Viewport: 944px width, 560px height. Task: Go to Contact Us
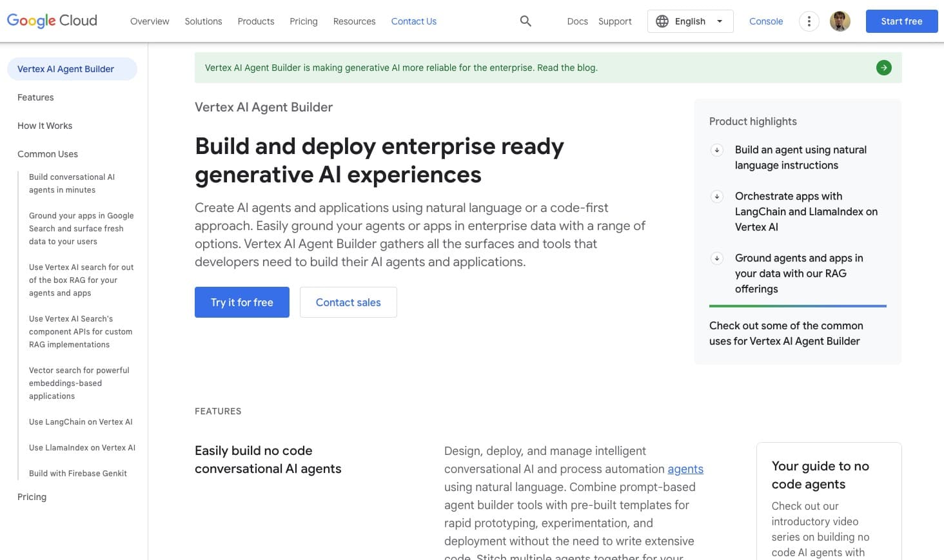(414, 21)
